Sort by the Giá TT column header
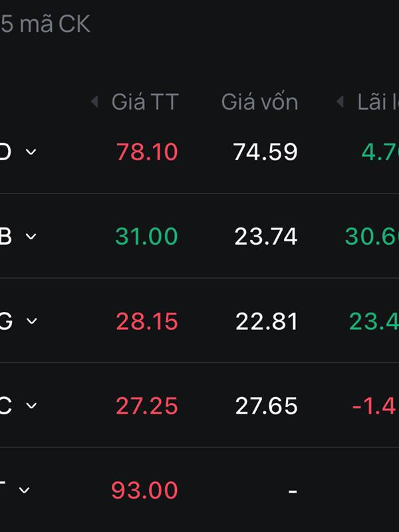Viewport: 399px width, 532px height. coord(145,102)
